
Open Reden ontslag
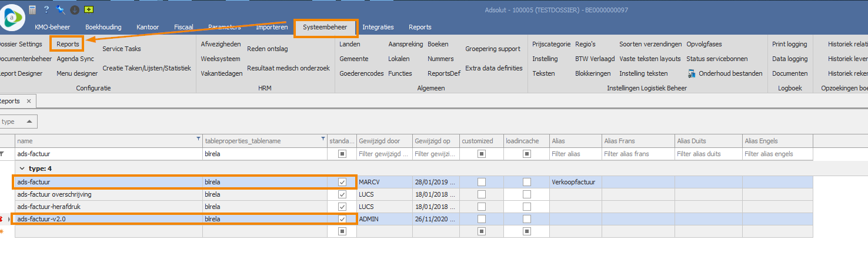267,49
